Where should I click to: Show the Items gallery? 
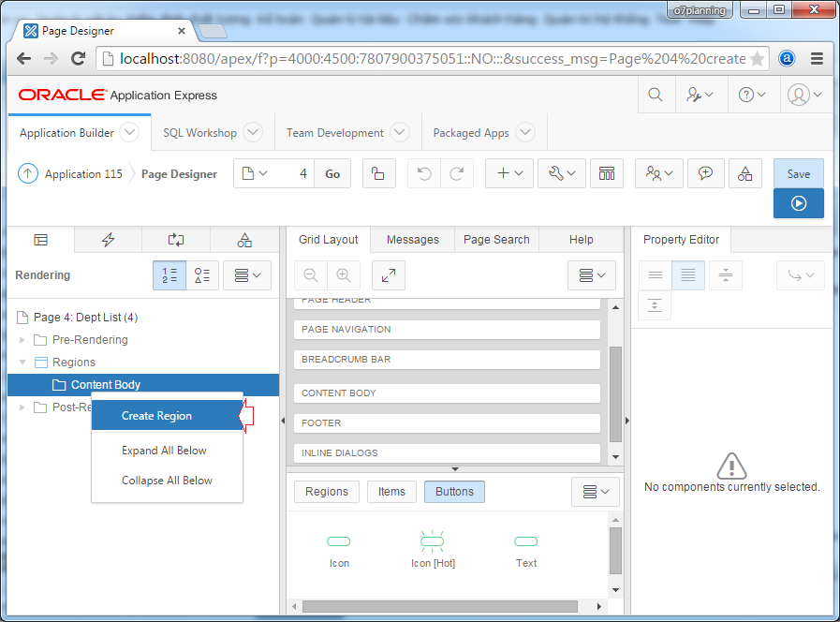(x=391, y=492)
